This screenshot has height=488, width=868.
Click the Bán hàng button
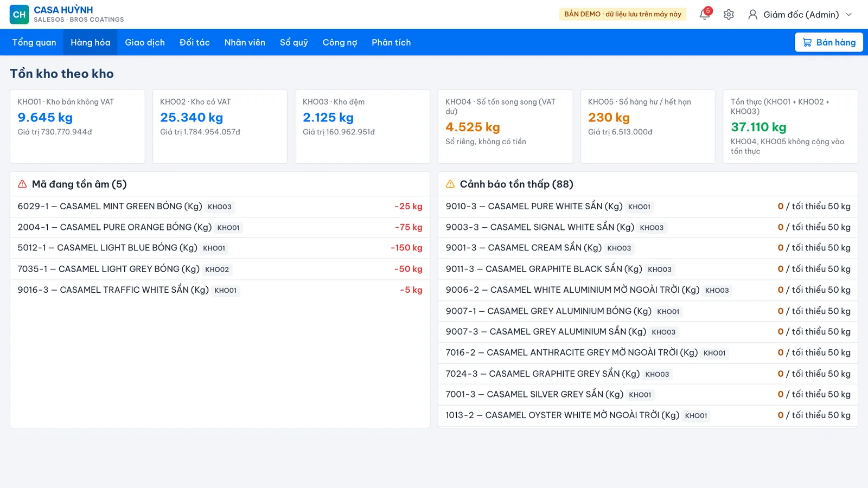click(829, 42)
